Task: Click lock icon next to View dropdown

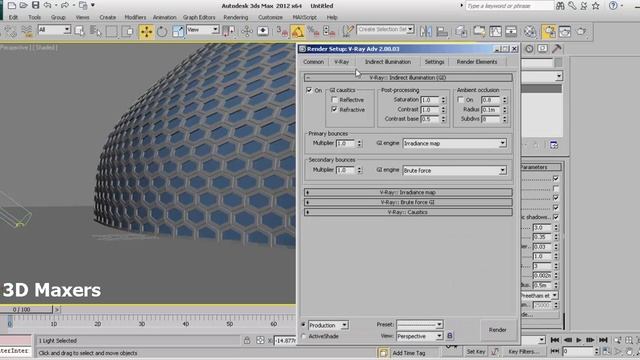Action: click(x=449, y=336)
